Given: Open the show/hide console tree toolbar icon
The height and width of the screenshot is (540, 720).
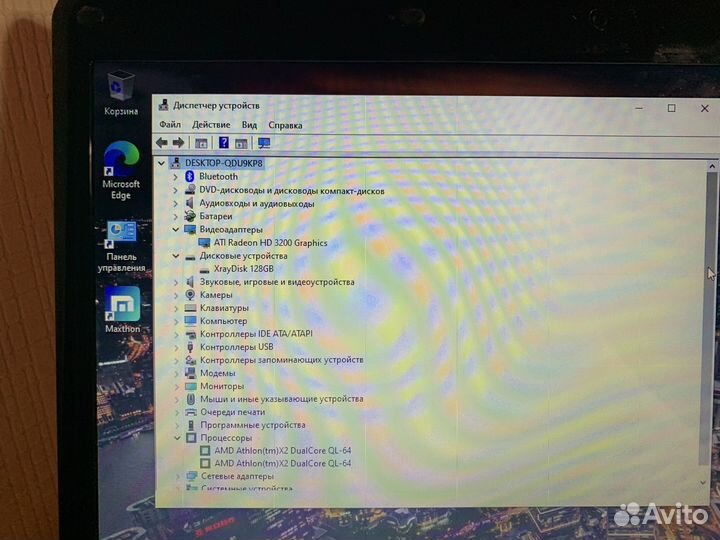Looking at the screenshot, I should [x=201, y=143].
